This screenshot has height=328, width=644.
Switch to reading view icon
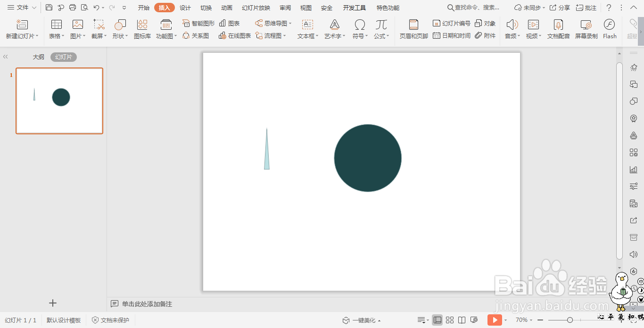click(462, 320)
